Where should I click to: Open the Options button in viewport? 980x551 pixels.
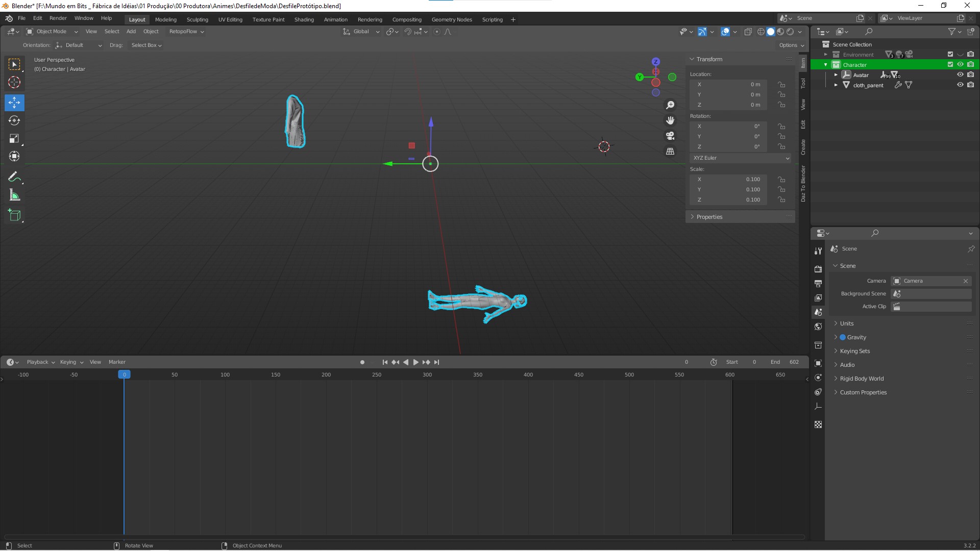[792, 45]
